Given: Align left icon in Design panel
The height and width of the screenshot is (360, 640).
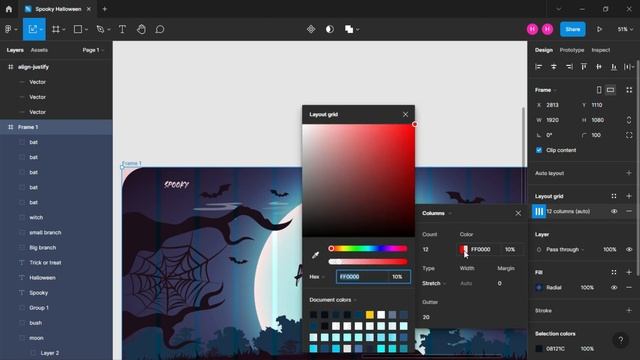Looking at the screenshot, I should (x=539, y=67).
